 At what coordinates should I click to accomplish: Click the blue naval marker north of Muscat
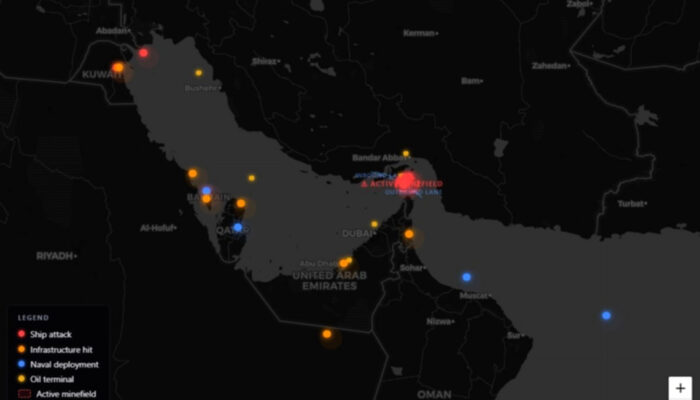point(467,277)
